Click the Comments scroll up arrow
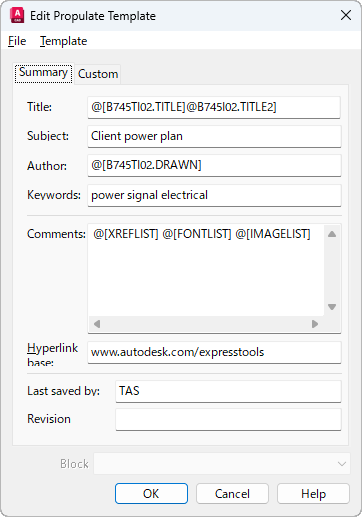Screen dimensions: 362x517 (332, 234)
